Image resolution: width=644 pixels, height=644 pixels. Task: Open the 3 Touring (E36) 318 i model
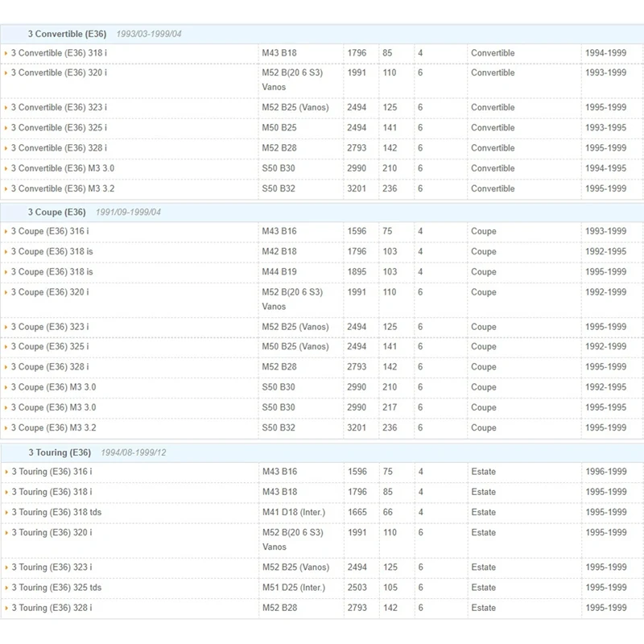[52, 492]
